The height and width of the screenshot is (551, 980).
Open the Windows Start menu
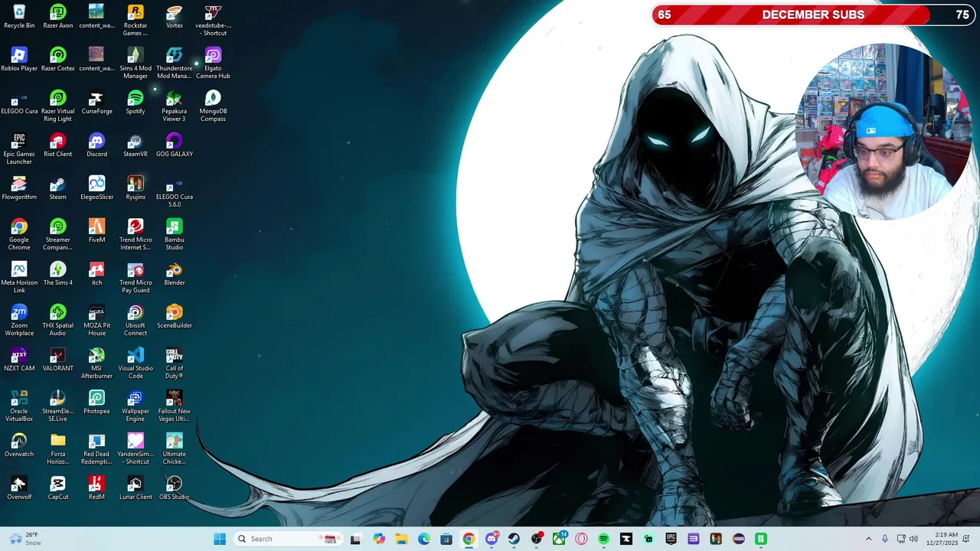(220, 539)
